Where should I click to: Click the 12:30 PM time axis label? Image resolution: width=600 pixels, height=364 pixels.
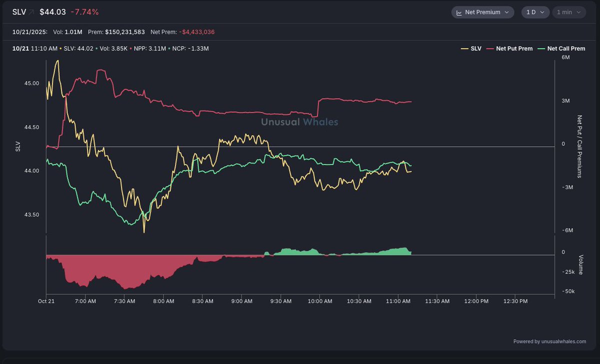coord(515,301)
